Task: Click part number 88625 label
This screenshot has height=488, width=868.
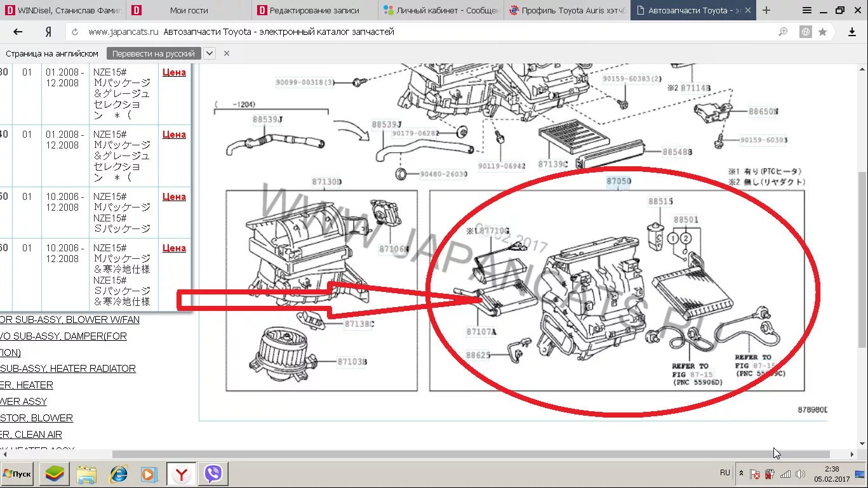Action: coord(478,355)
